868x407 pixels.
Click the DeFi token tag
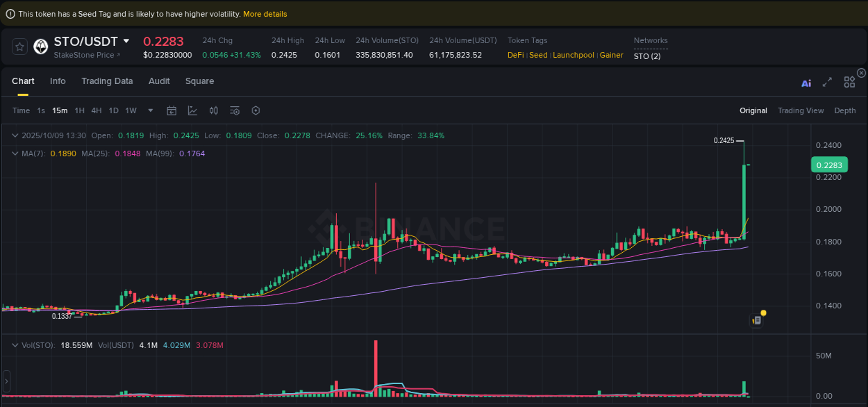tap(515, 55)
